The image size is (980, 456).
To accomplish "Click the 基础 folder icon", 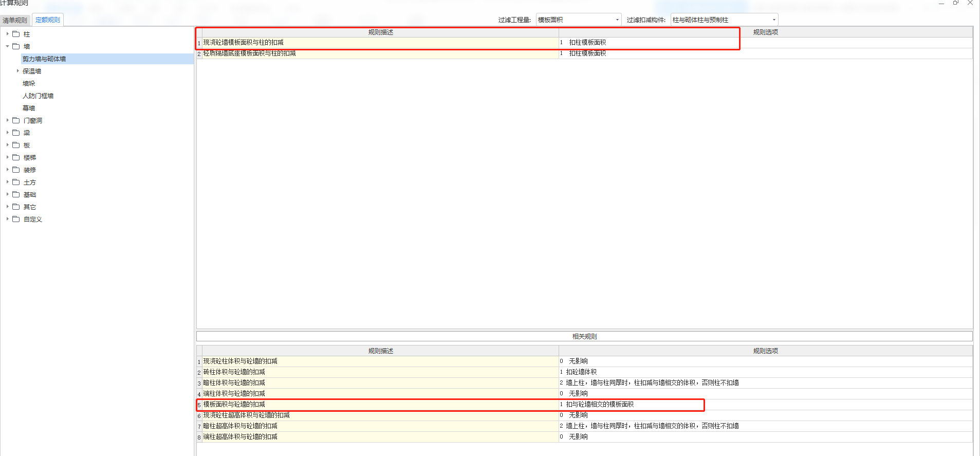I will pos(16,194).
